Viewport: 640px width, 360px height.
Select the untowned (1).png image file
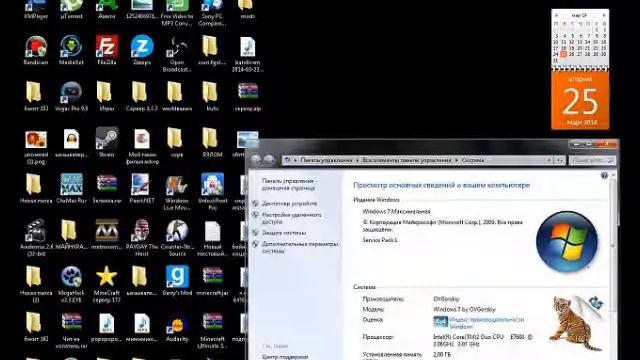pos(36,146)
